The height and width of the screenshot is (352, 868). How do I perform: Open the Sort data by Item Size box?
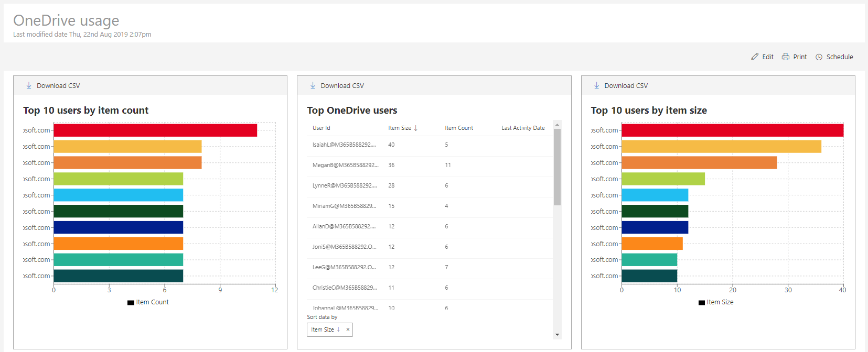[x=323, y=329]
